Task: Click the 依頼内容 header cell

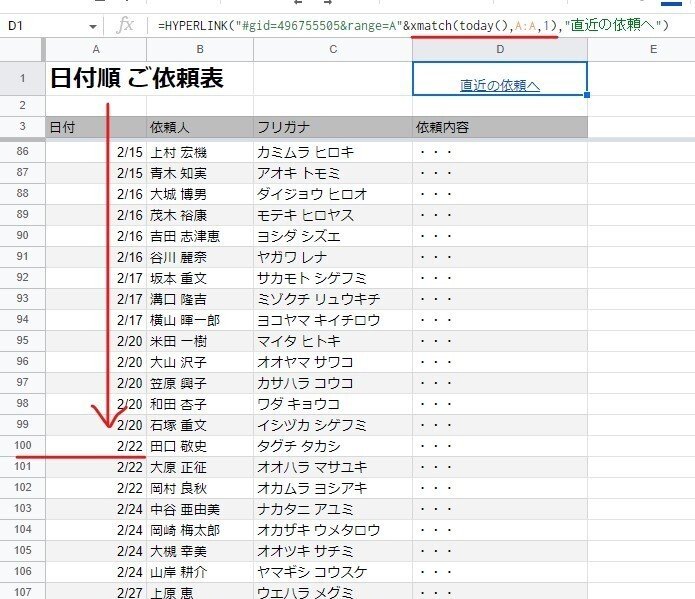Action: click(x=500, y=127)
